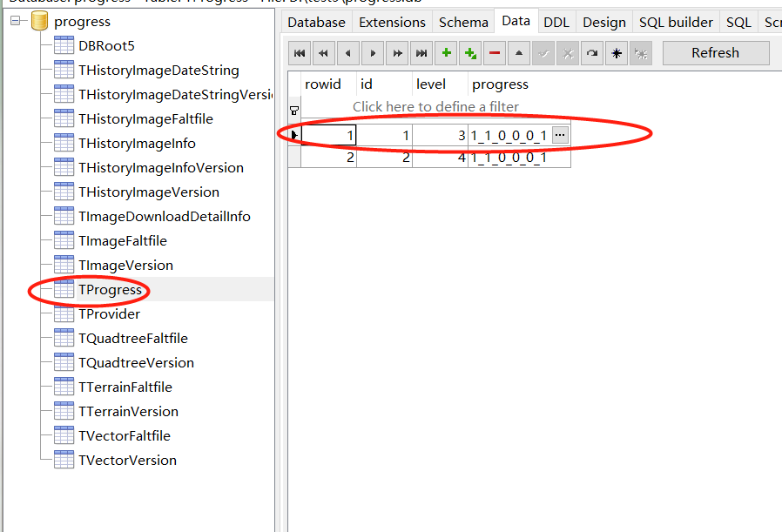Image resolution: width=782 pixels, height=532 pixels.
Task: Save a bookmark with the asterisk icon
Action: click(617, 53)
